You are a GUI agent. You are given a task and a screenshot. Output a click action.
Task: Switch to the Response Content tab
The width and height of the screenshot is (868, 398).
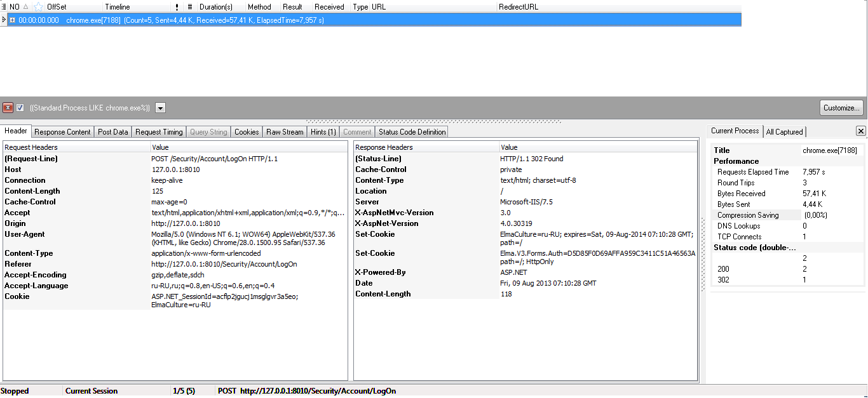tap(62, 132)
